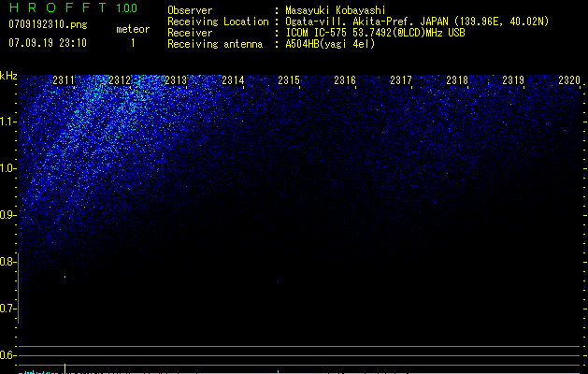Click the Observer label
This screenshot has width=588, height=374.
pyautogui.click(x=190, y=10)
